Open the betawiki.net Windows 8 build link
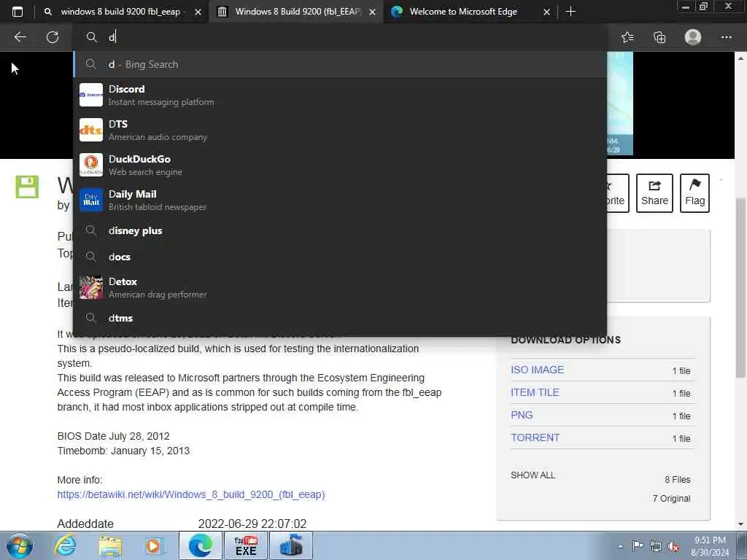747x560 pixels. [191, 494]
